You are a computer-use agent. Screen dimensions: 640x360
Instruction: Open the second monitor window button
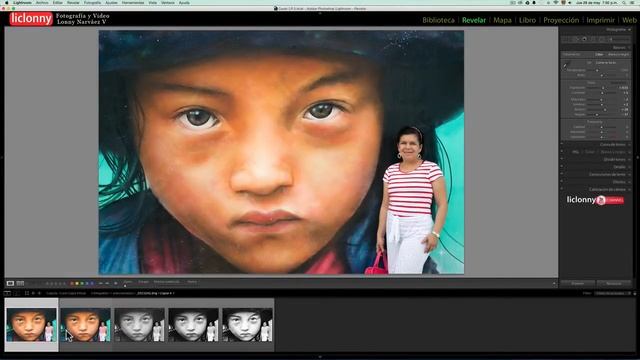(17, 293)
